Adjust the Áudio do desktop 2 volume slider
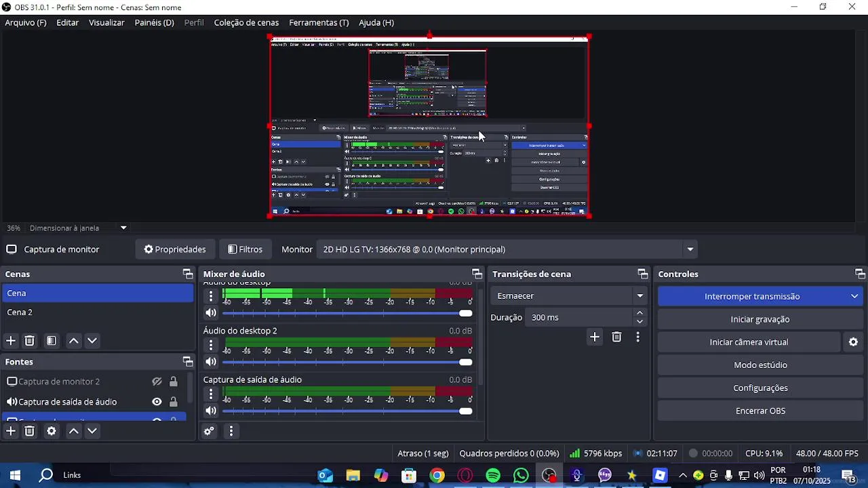 click(x=347, y=362)
